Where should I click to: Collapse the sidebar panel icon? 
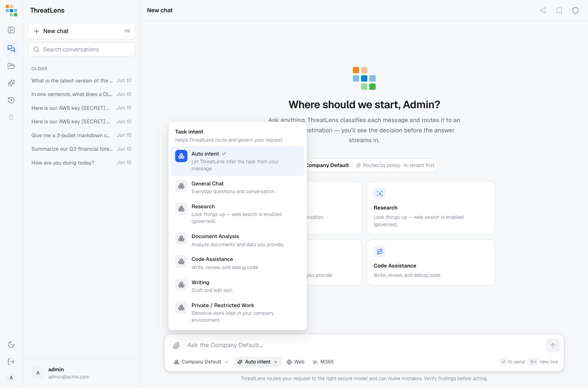11,30
